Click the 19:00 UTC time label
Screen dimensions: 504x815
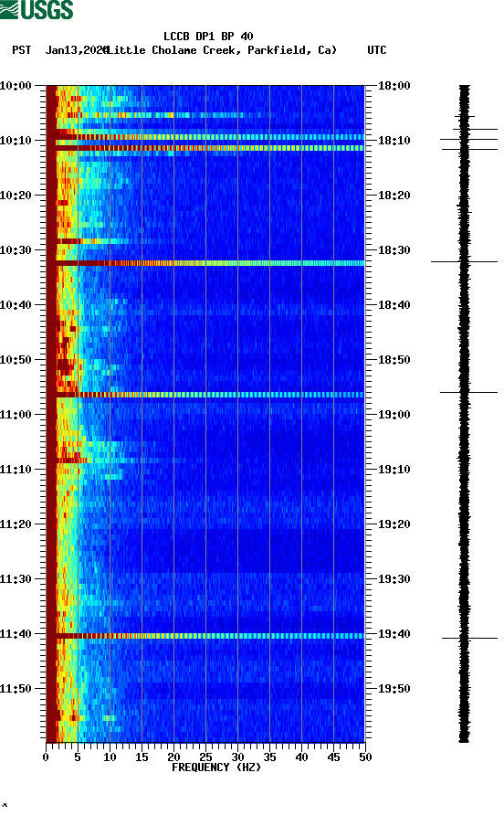pos(394,415)
